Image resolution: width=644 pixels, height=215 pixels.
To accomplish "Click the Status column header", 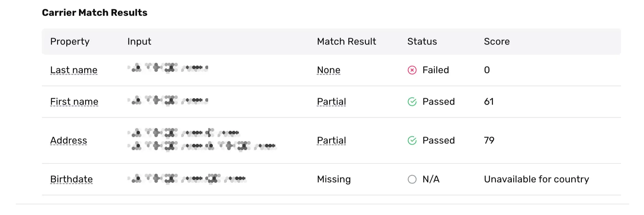I will [x=422, y=42].
